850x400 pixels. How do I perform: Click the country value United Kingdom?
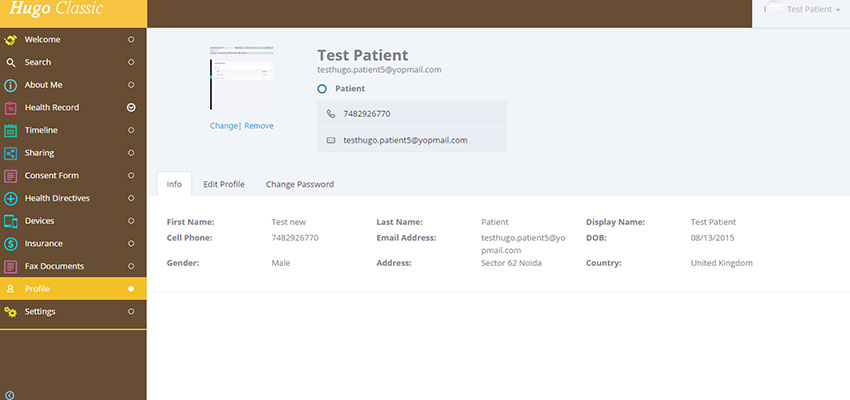click(x=722, y=263)
